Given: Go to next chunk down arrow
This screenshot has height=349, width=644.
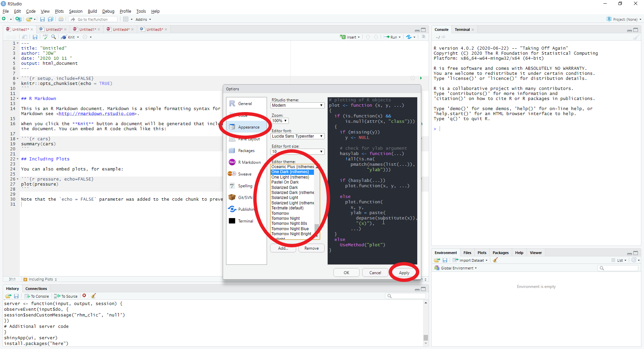Looking at the screenshot, I should [376, 37].
